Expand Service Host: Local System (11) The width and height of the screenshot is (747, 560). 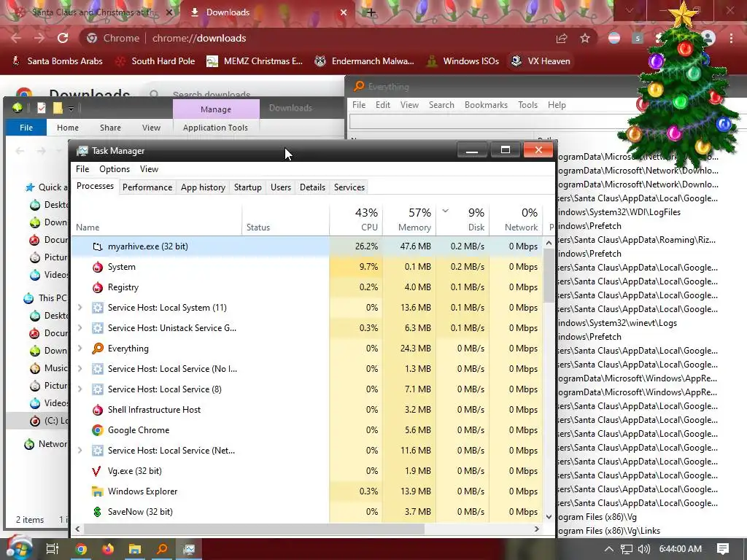point(80,308)
